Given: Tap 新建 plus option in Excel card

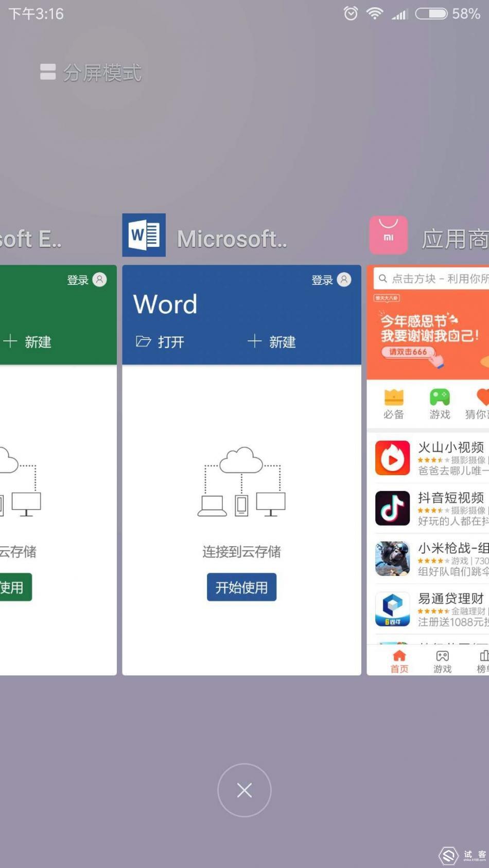Looking at the screenshot, I should tap(27, 342).
